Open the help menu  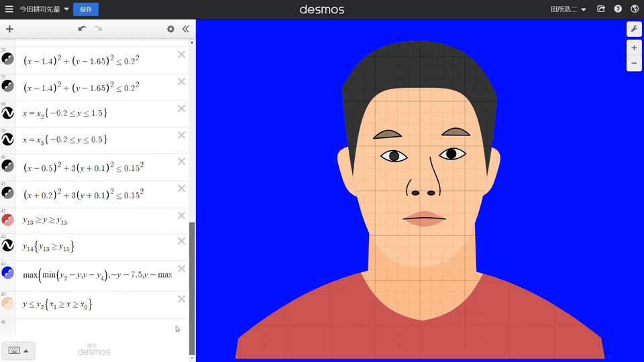pos(618,9)
